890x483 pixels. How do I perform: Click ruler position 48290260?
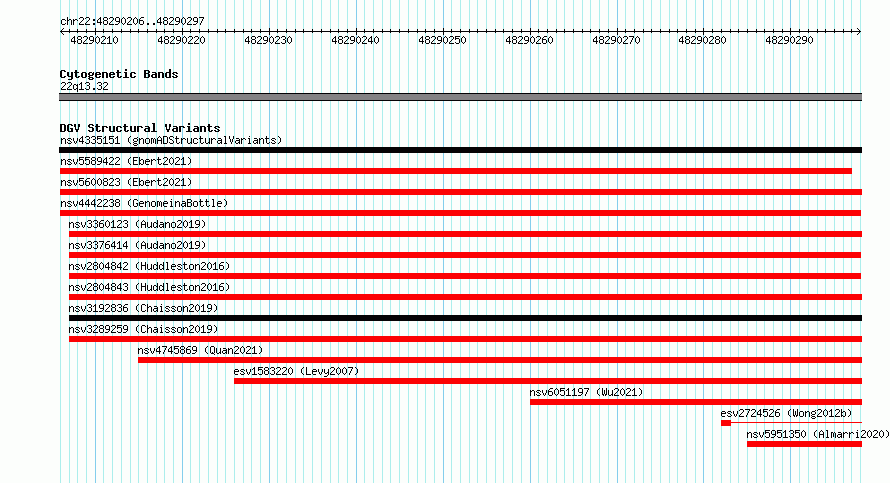[529, 40]
